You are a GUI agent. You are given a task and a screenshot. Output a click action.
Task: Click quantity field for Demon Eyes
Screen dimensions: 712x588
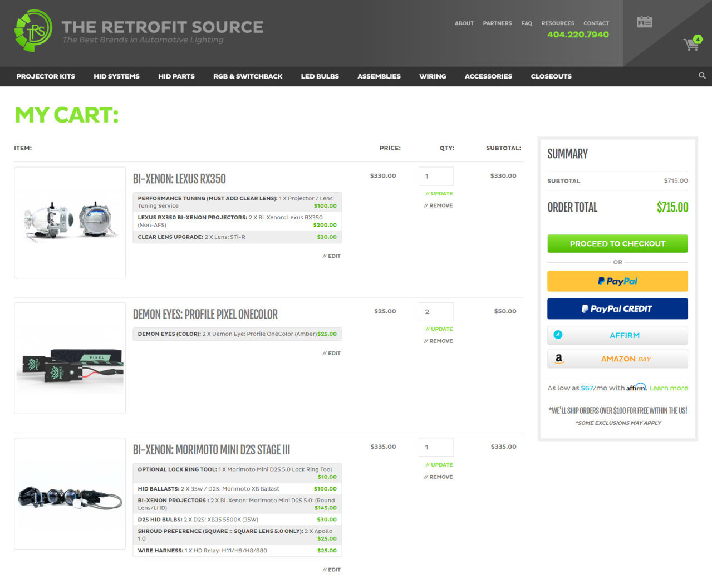tap(436, 312)
